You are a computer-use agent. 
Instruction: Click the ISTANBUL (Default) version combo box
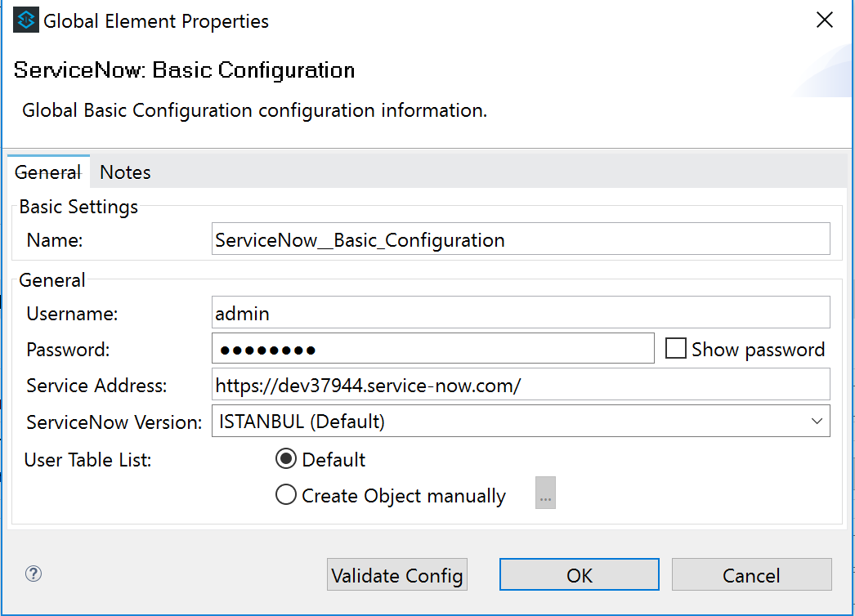point(507,422)
